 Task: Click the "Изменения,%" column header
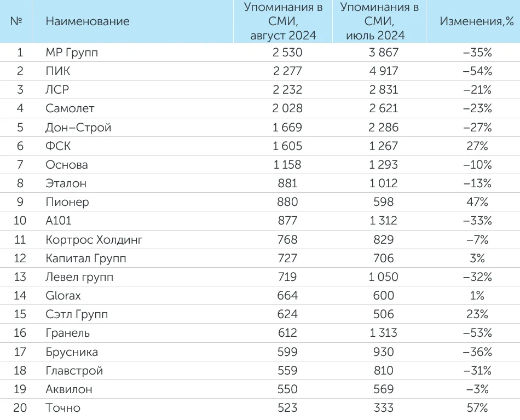(x=477, y=21)
